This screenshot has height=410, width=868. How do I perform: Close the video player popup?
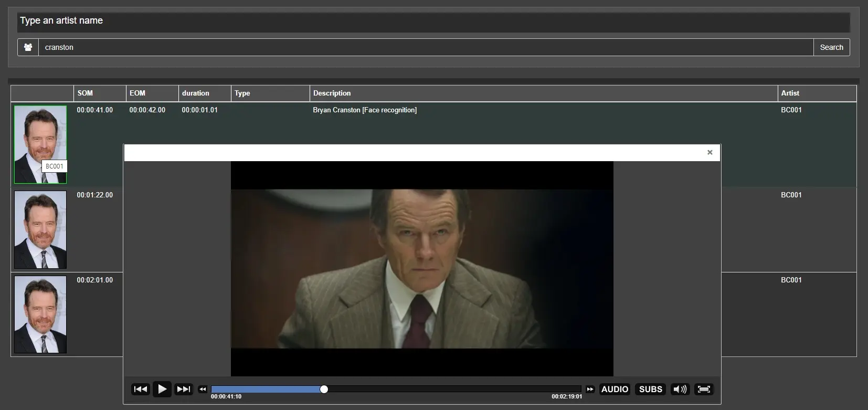(x=710, y=152)
